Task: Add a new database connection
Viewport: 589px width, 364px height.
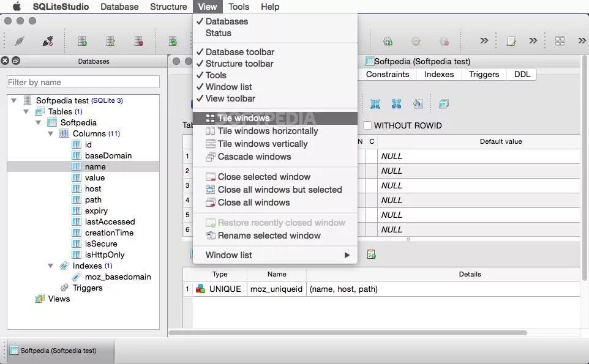Action: 82,41
